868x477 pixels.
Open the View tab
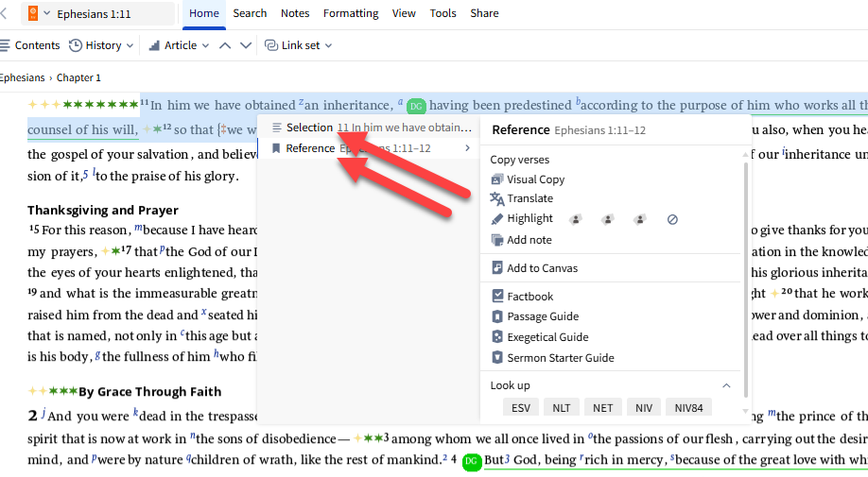pyautogui.click(x=404, y=13)
